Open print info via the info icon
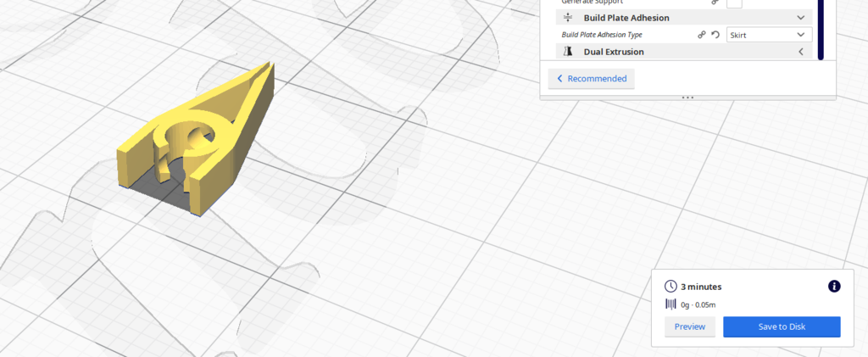 click(834, 286)
